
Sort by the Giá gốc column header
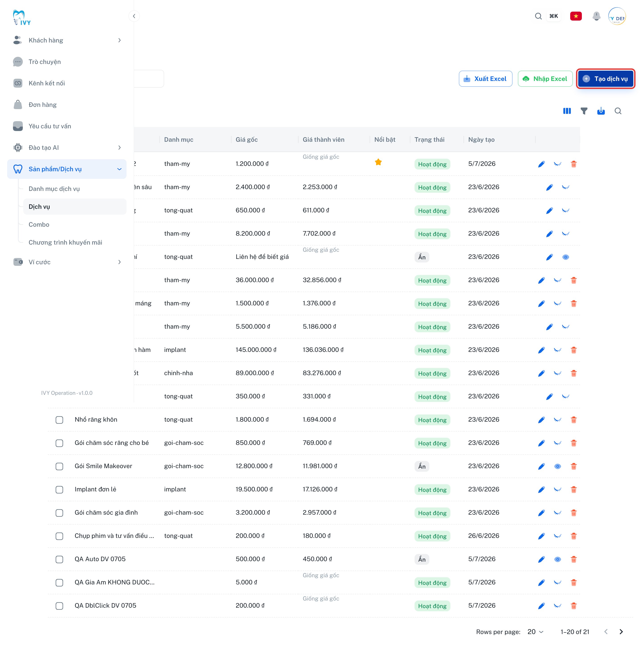pyautogui.click(x=247, y=140)
